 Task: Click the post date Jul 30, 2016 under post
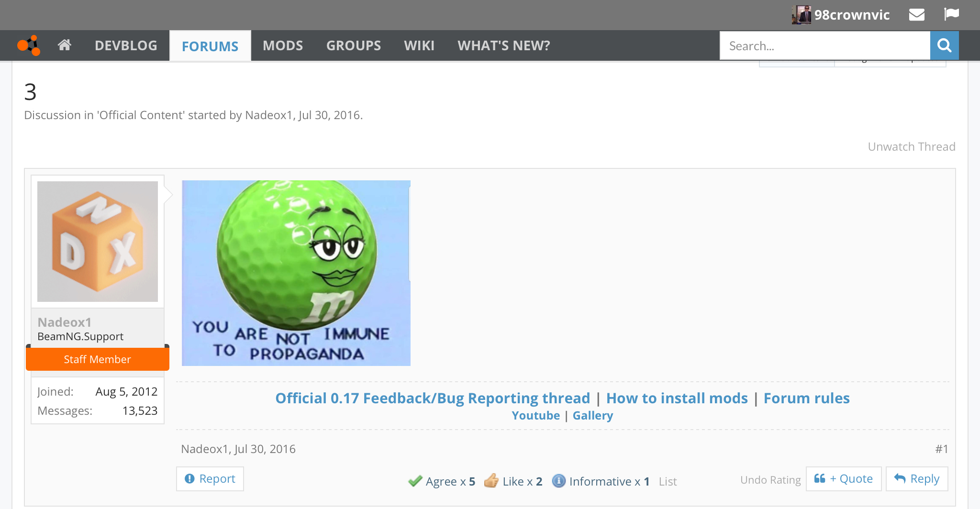(x=265, y=449)
